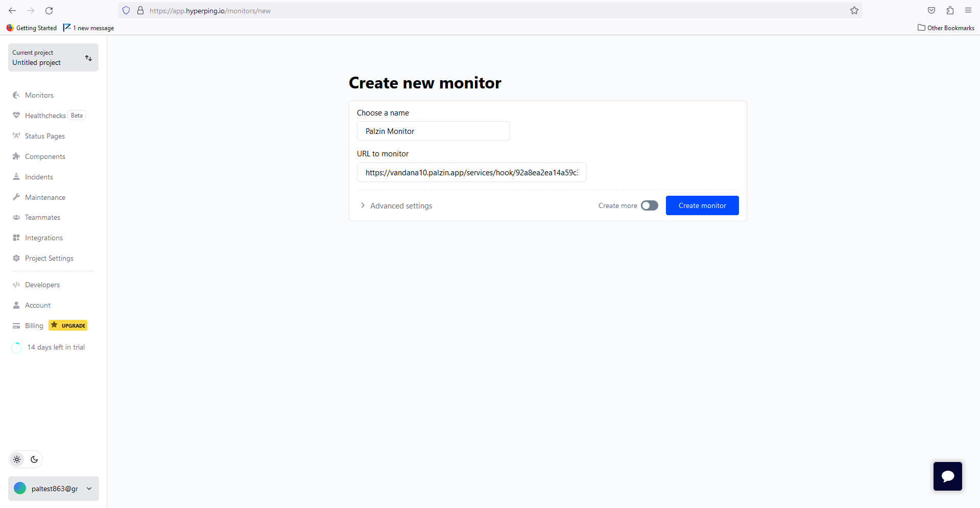
Task: Reload the page in browser
Action: click(49, 10)
